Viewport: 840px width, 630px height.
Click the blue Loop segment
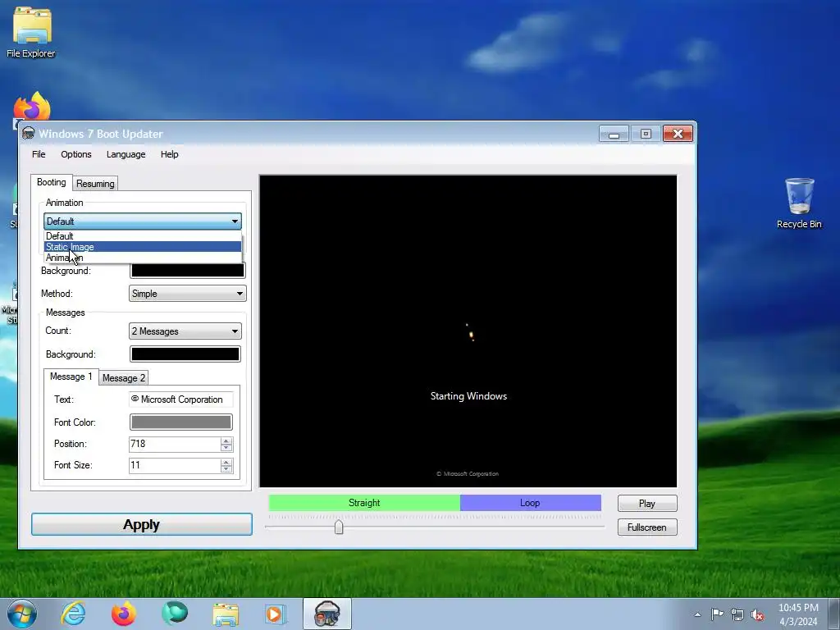pyautogui.click(x=531, y=503)
